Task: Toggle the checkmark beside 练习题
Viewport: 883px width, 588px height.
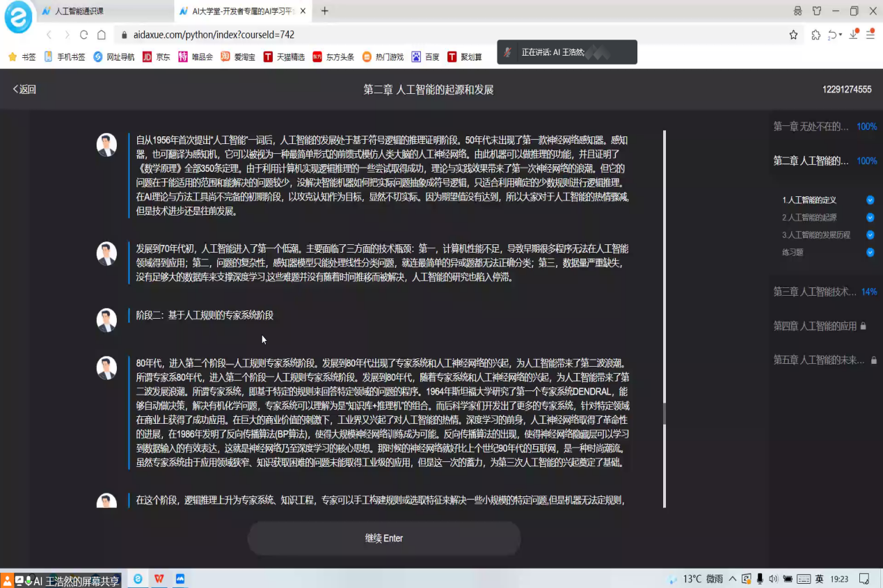Action: click(869, 253)
